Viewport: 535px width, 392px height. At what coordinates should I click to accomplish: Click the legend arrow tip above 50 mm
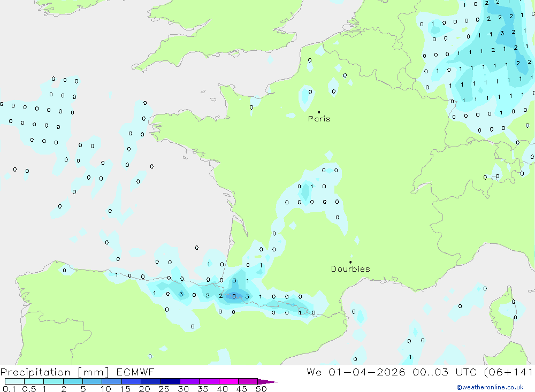[268, 382]
